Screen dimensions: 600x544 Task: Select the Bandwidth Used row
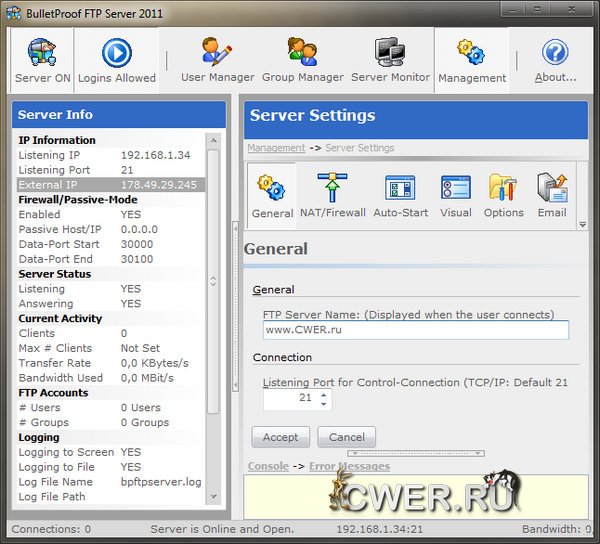111,378
